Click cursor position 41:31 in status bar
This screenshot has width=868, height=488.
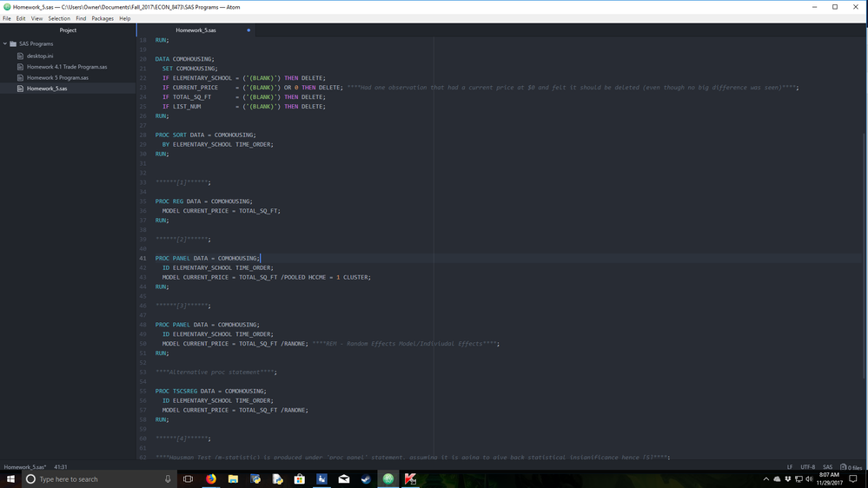pos(61,467)
